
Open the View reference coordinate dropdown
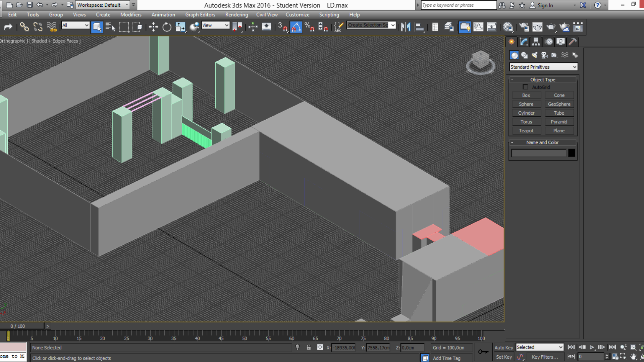[x=215, y=25]
